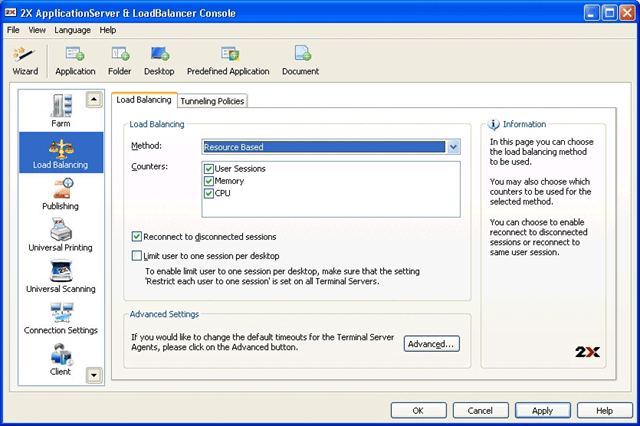The width and height of the screenshot is (640, 426).
Task: Select Load Balancing sidebar icon
Action: pyautogui.click(x=61, y=153)
